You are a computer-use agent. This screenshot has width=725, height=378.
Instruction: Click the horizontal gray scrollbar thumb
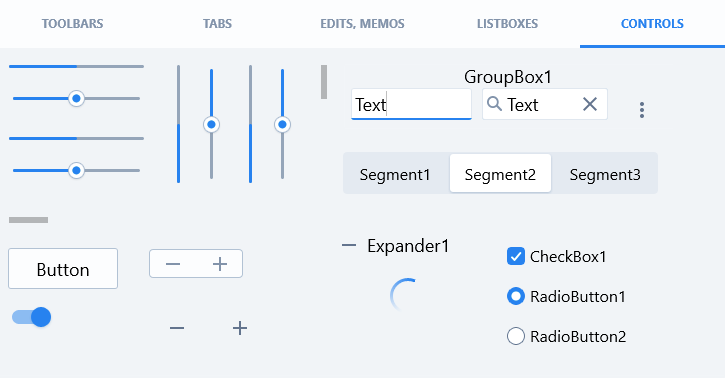point(29,220)
